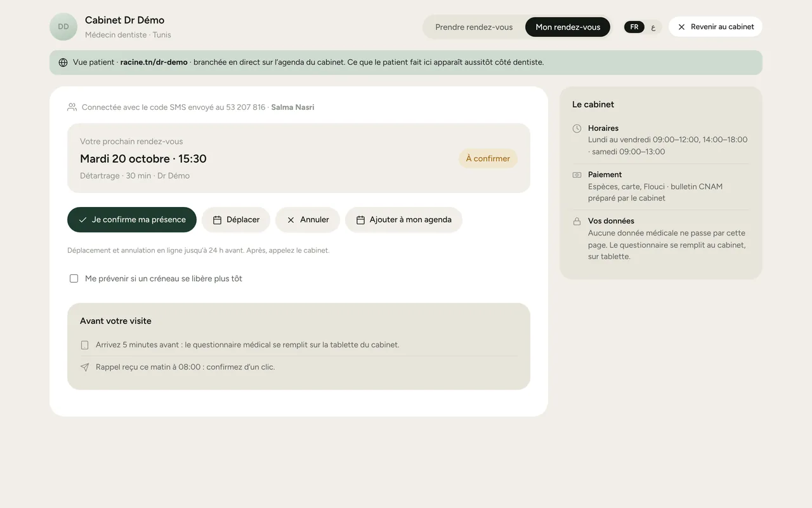Screen dimensions: 812x508
Task: Click the X icon on the Annuler button
Action: (291, 220)
